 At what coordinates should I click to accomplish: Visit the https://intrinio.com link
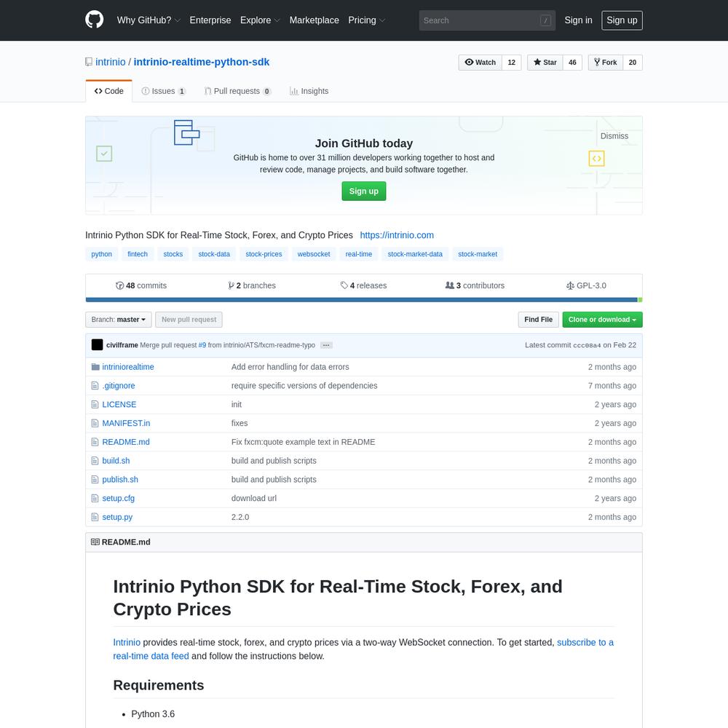tap(397, 235)
